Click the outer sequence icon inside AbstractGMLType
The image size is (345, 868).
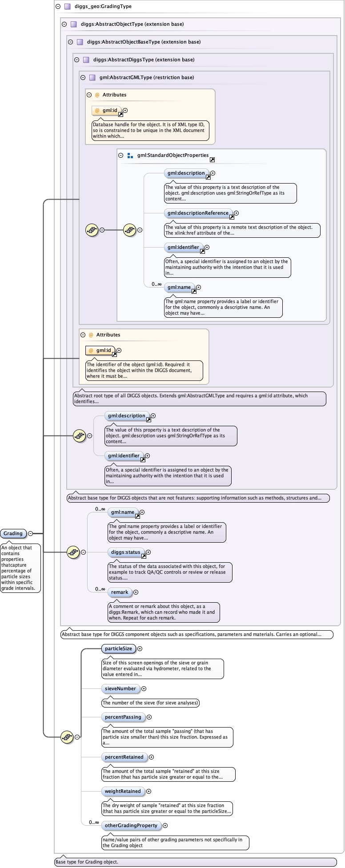pos(92,230)
